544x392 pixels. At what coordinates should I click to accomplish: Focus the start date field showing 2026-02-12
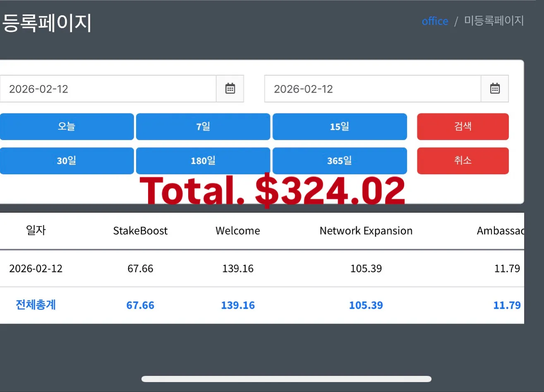click(108, 88)
